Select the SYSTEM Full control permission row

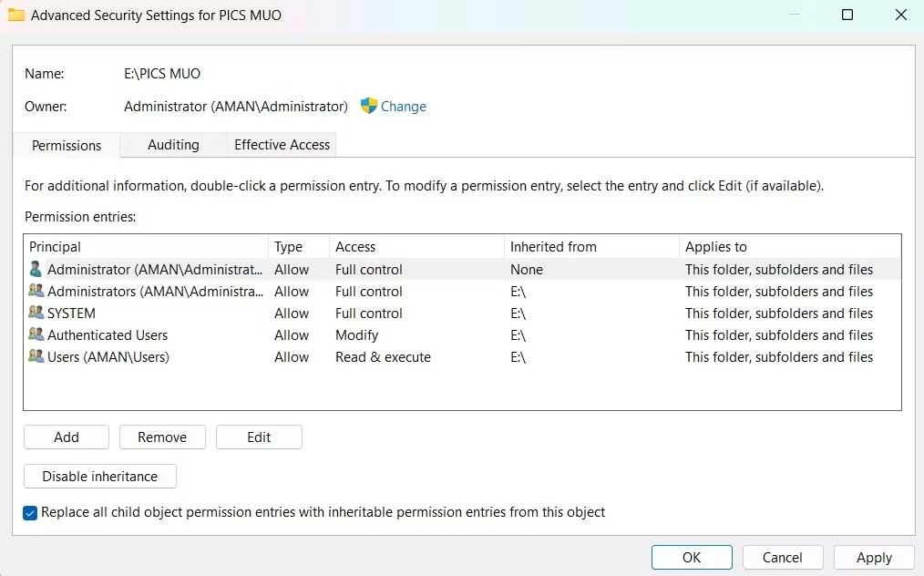(x=368, y=314)
